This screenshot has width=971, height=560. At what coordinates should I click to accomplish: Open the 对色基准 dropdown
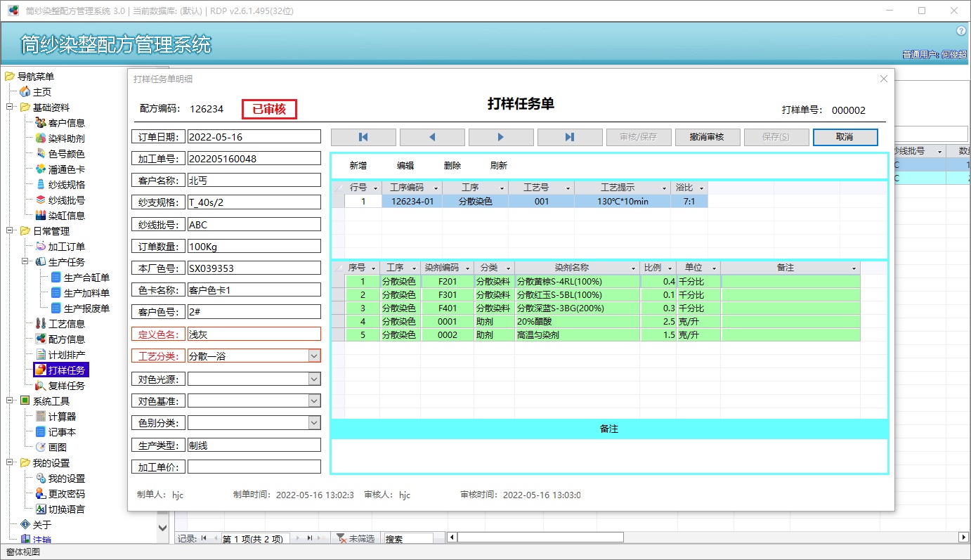tap(314, 401)
